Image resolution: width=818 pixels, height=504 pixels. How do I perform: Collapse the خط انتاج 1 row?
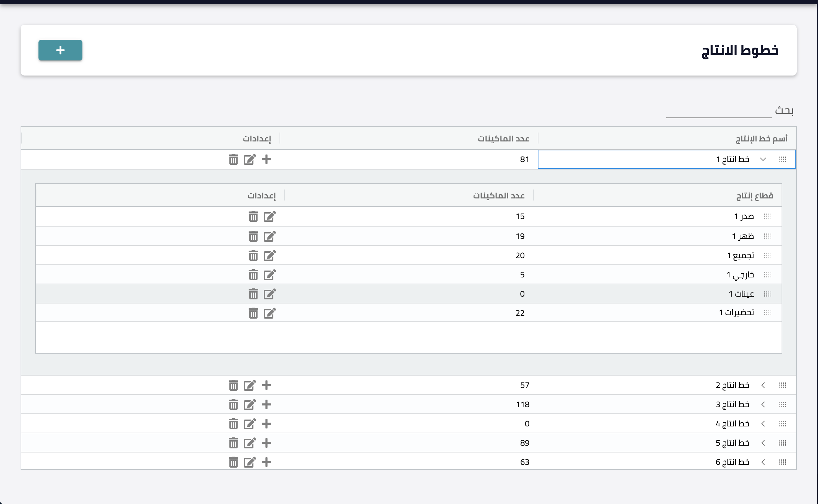[763, 159]
